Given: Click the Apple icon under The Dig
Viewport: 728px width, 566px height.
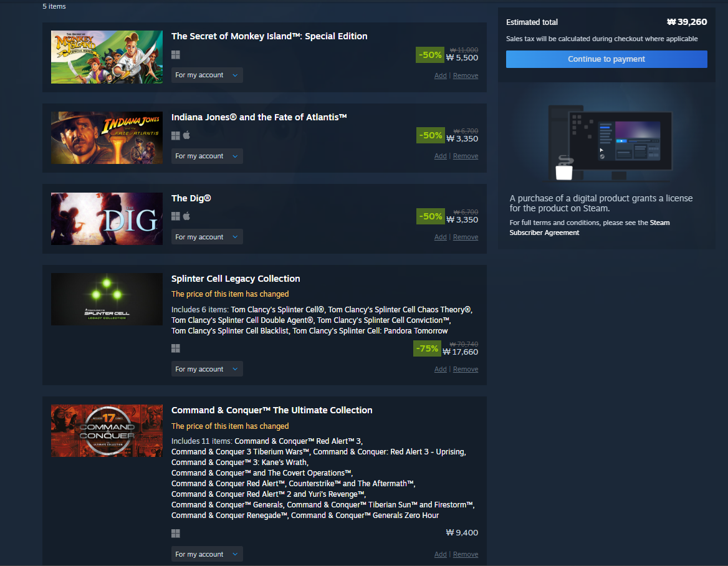Looking at the screenshot, I should click(186, 216).
